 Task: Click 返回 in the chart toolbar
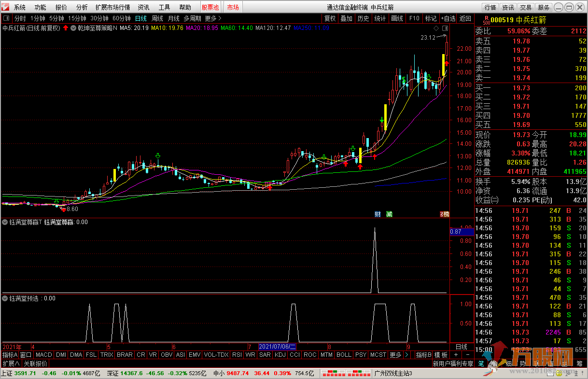click(465, 18)
